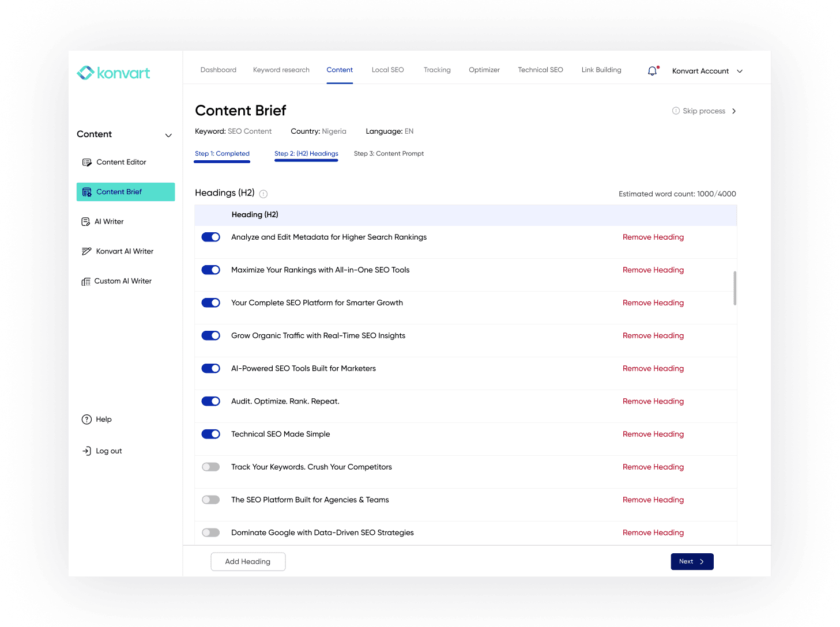
Task: Click the Content Brief sidebar icon
Action: click(x=86, y=191)
